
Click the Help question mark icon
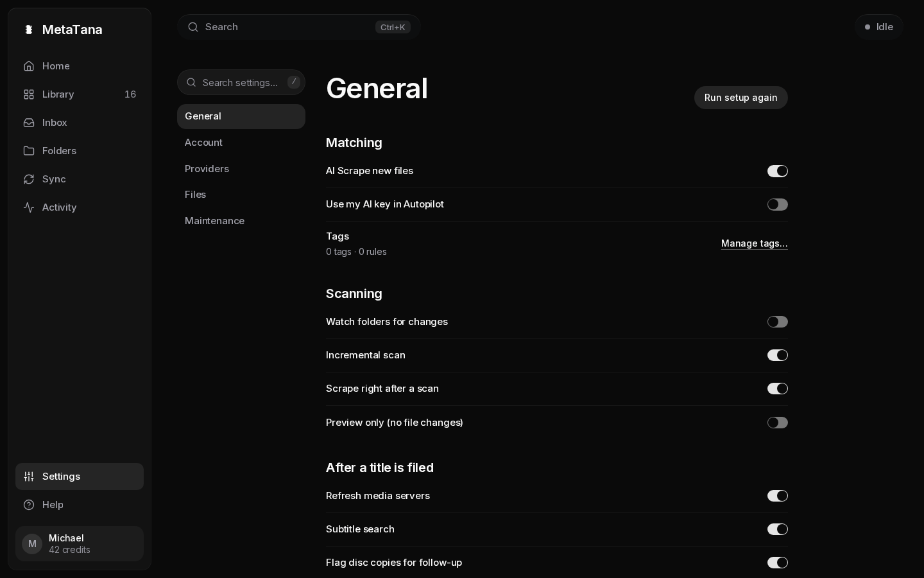[29, 505]
